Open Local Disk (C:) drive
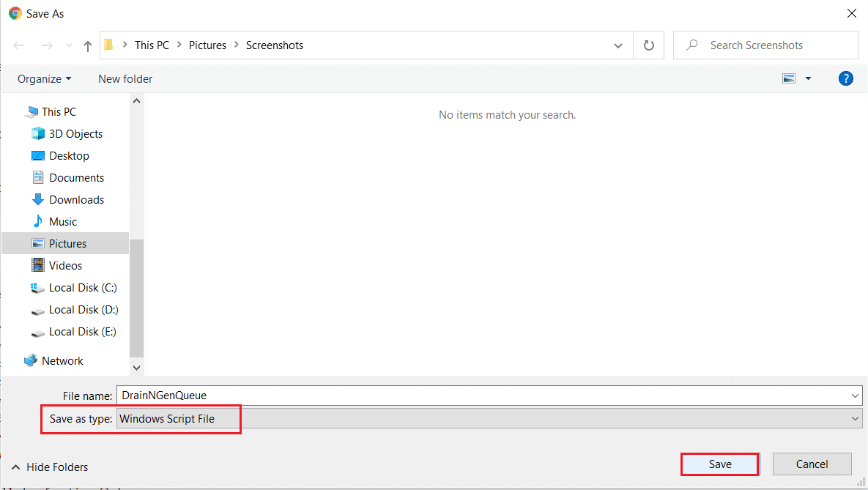The image size is (868, 490). tap(83, 288)
